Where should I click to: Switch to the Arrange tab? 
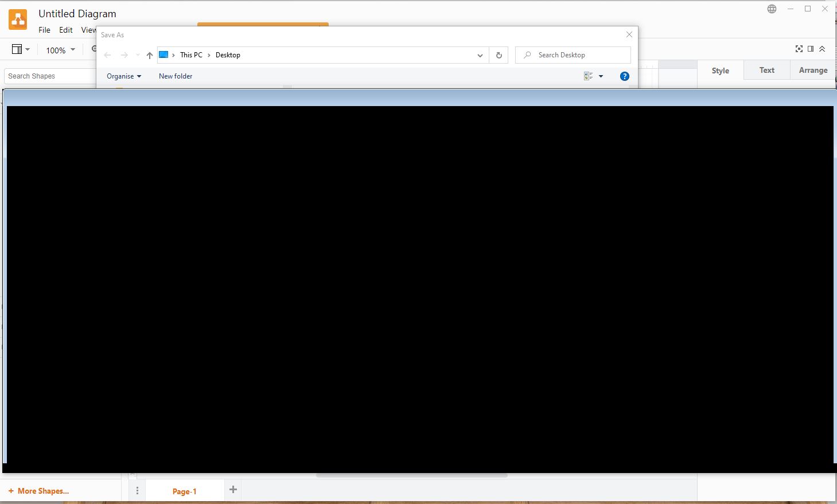[x=812, y=69]
